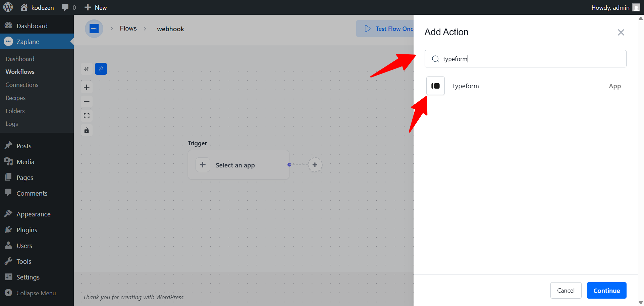Click the Settings sliders icon
This screenshot has height=306, width=644.
pyautogui.click(x=8, y=277)
